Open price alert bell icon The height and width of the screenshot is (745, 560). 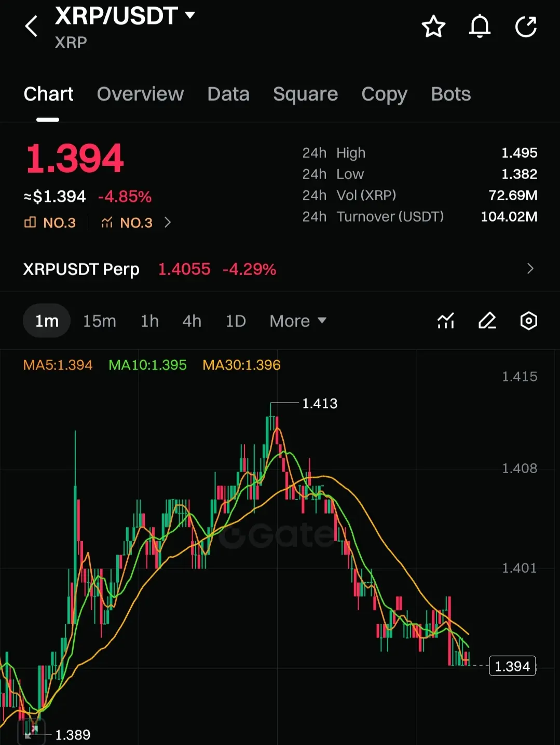pyautogui.click(x=480, y=26)
